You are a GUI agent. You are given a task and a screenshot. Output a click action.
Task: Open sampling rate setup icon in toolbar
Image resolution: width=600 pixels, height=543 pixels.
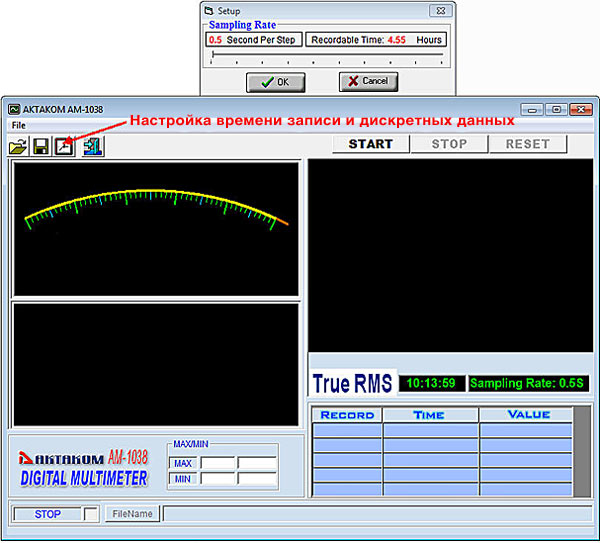[64, 147]
